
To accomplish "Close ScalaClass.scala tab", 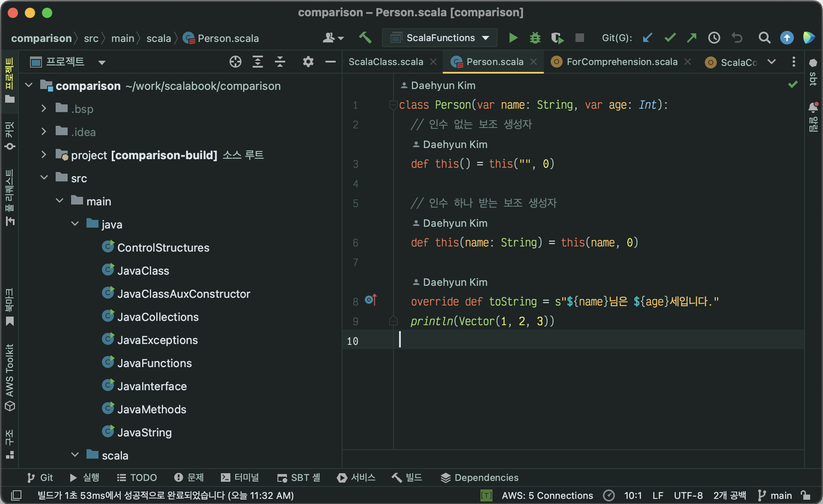I will [433, 62].
